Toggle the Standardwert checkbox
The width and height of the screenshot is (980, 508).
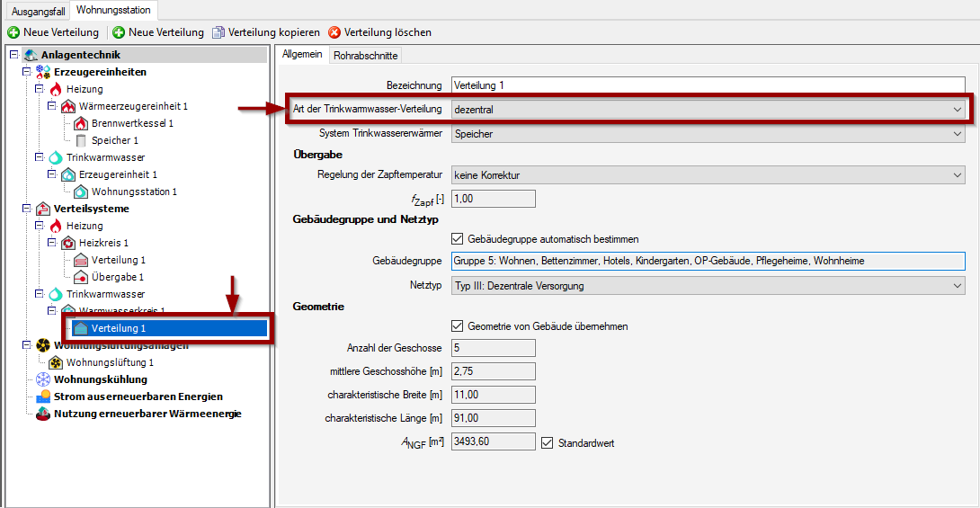(x=548, y=442)
